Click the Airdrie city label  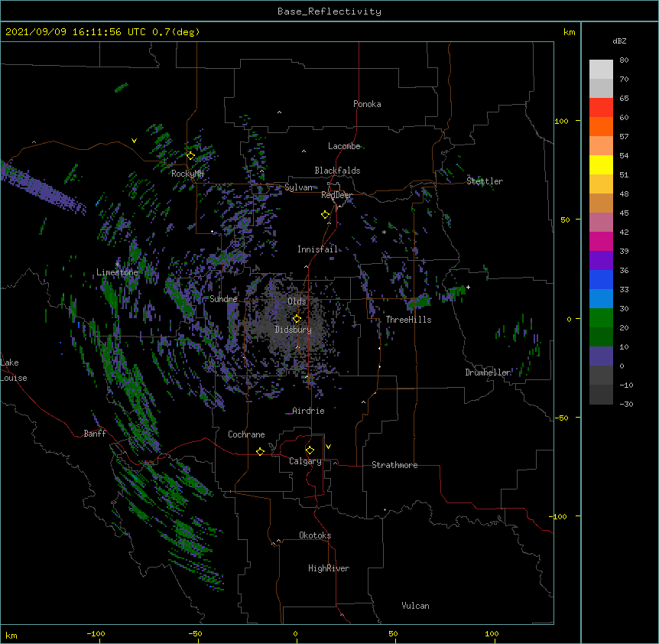point(308,411)
